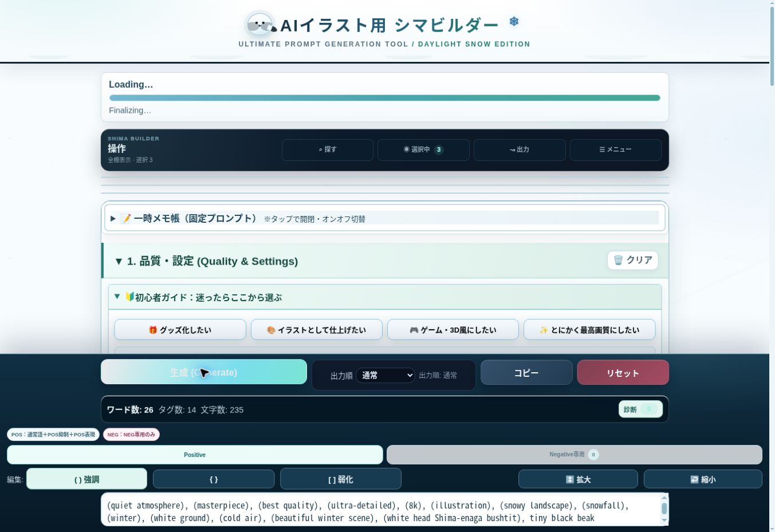775x532 pixels.
Task: Click the タグ数: 14 counter
Action: coord(177,410)
